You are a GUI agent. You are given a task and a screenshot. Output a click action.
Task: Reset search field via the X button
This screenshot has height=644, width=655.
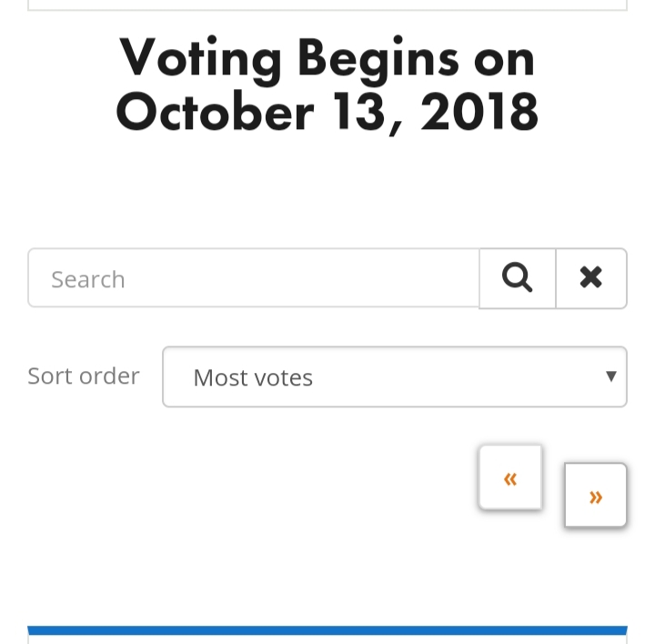point(591,278)
